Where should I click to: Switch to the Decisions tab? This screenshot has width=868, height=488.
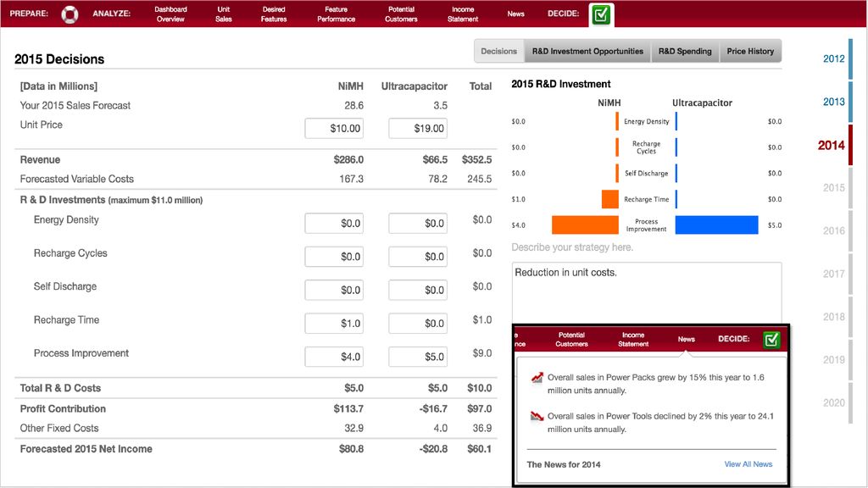pos(498,51)
